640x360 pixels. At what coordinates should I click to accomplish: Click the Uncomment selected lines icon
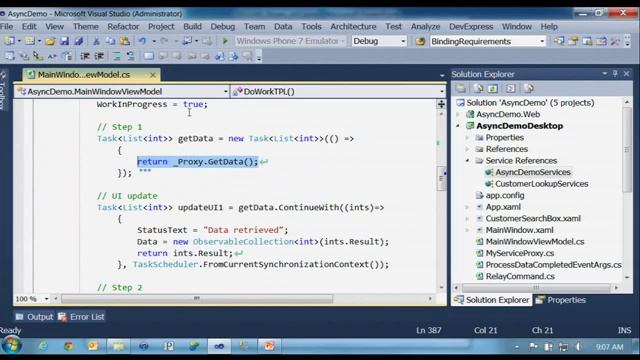click(131, 56)
